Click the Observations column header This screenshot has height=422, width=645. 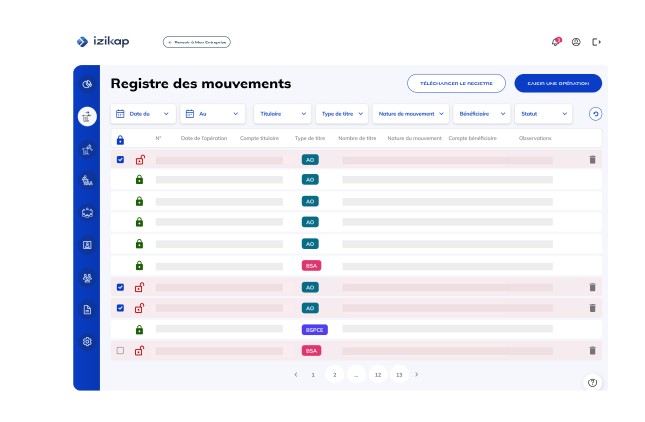[x=535, y=138]
